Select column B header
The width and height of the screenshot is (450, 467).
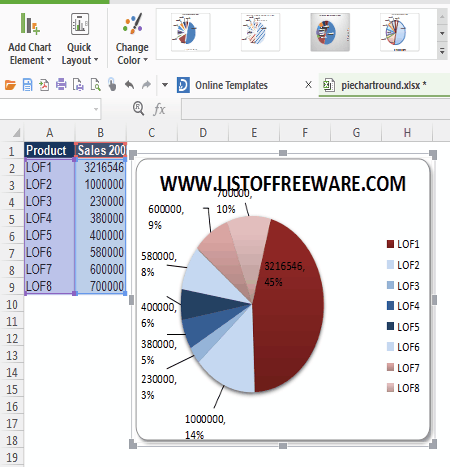point(101,133)
